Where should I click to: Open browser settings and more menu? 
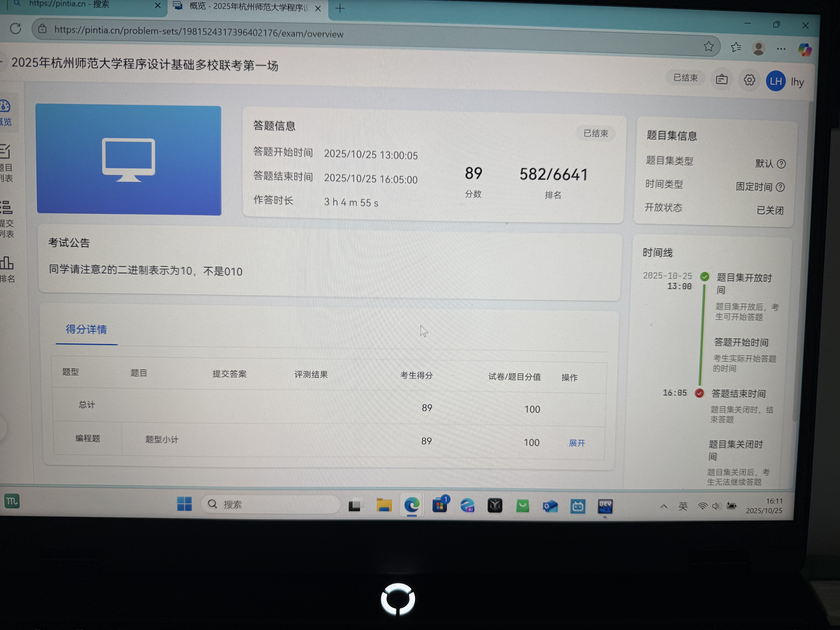(x=781, y=49)
